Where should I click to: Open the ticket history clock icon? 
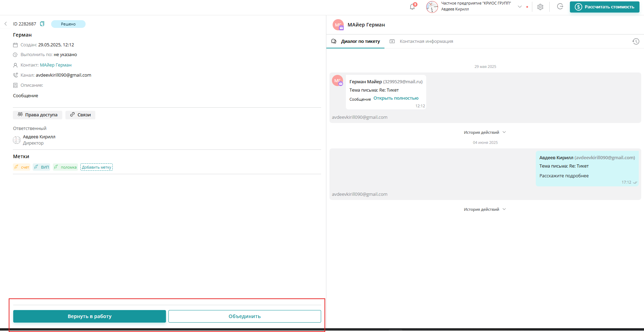click(x=636, y=41)
